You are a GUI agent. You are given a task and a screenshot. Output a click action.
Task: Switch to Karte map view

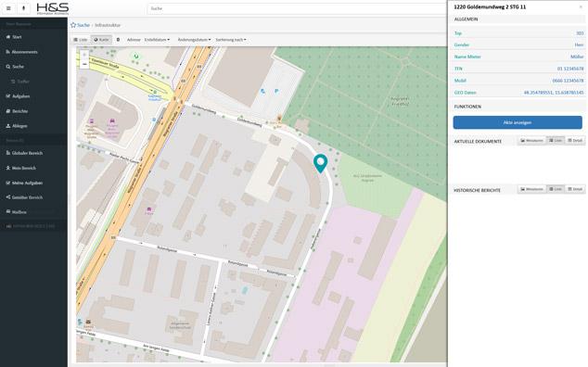(101, 40)
